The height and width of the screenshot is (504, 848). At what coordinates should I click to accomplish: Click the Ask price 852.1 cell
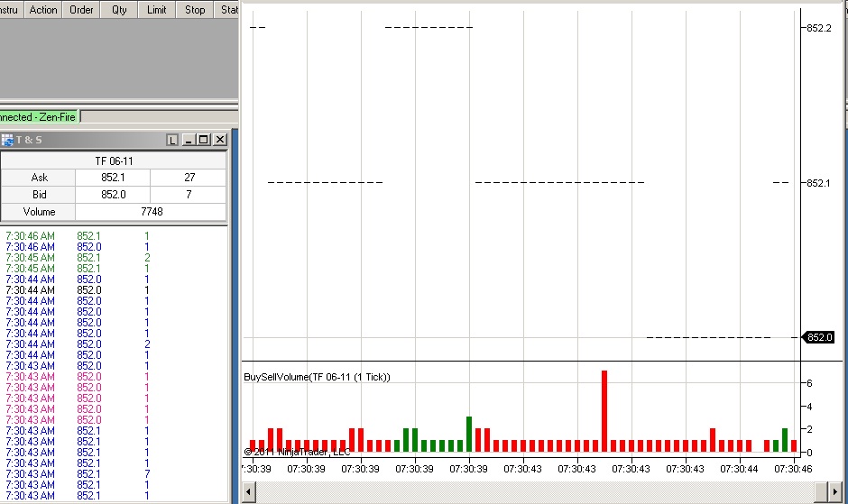click(x=113, y=178)
